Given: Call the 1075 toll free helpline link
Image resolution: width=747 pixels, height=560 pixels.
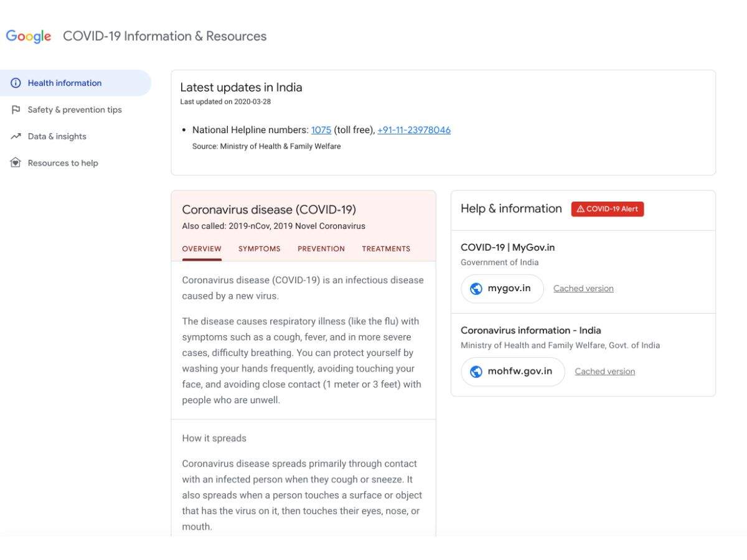Looking at the screenshot, I should coord(321,129).
